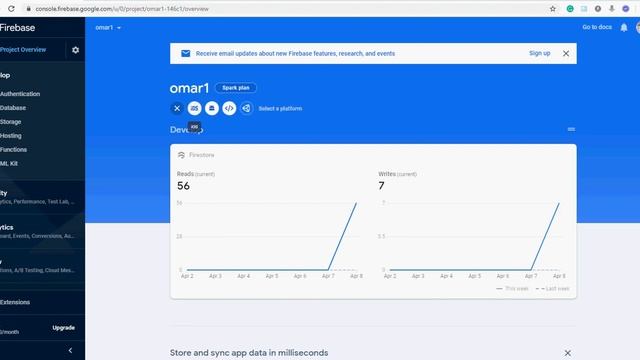Close the Store and sync app data card
This screenshot has width=640, height=360.
[x=567, y=353]
